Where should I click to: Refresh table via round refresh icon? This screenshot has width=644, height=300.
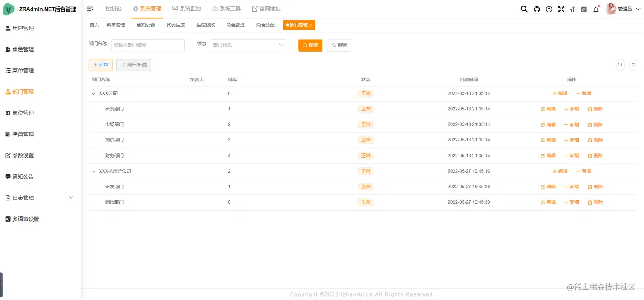coord(634,65)
